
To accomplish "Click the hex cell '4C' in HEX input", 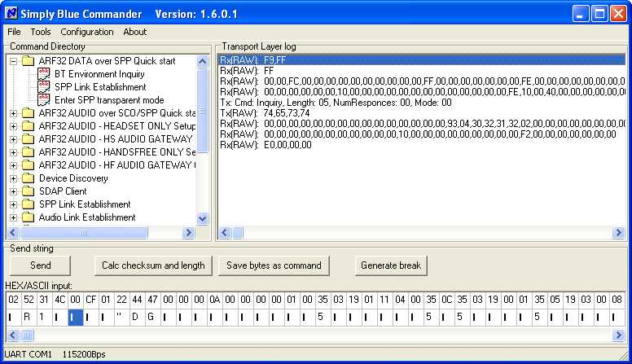I will pyautogui.click(x=59, y=300).
